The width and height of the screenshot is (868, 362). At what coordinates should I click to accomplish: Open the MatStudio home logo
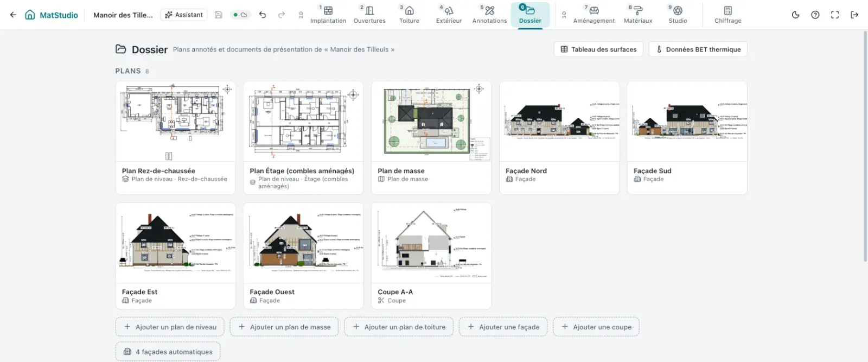52,15
